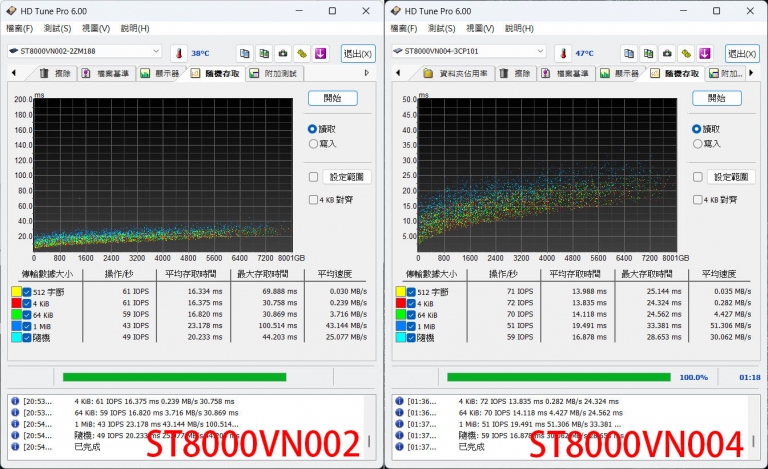
Task: Switch to 資料夾佔用率 tab in ST8000VN004 window
Action: click(x=456, y=73)
